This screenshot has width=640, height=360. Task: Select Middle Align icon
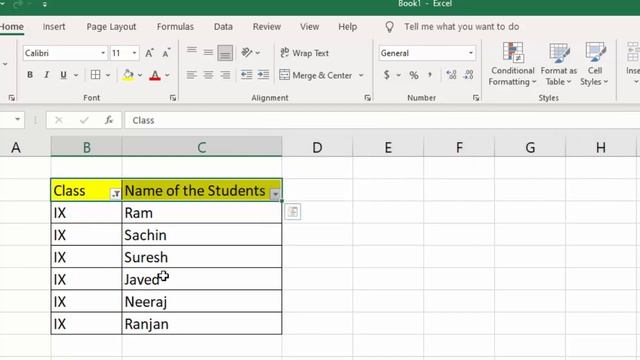click(x=208, y=52)
